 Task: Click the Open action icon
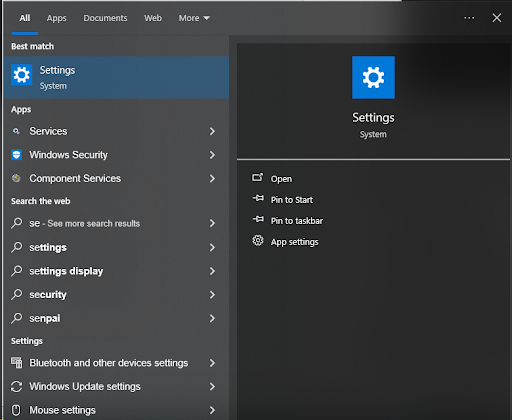tap(257, 177)
